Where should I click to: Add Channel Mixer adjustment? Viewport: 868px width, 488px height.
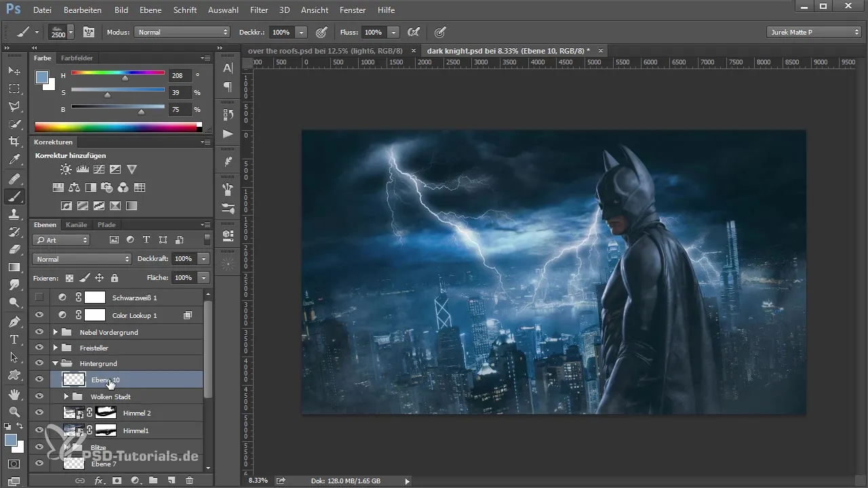123,188
